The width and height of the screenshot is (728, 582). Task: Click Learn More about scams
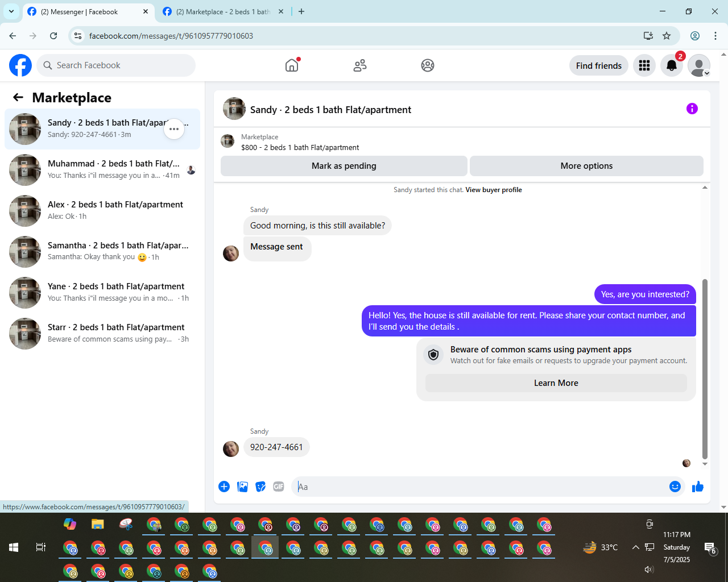tap(556, 383)
